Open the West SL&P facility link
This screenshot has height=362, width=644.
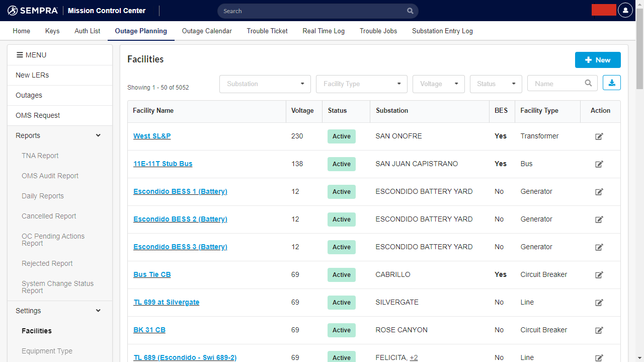[152, 136]
